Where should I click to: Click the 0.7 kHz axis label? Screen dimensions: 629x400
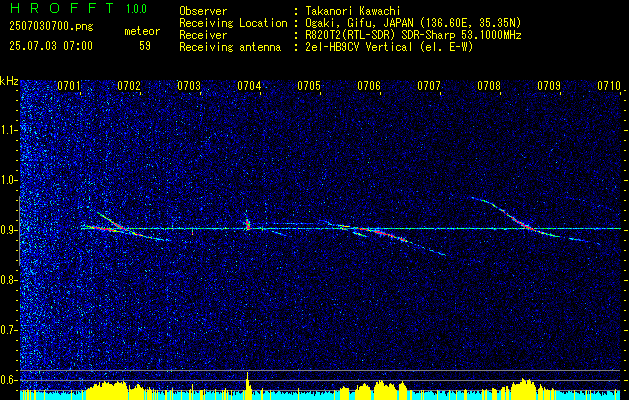[8, 330]
